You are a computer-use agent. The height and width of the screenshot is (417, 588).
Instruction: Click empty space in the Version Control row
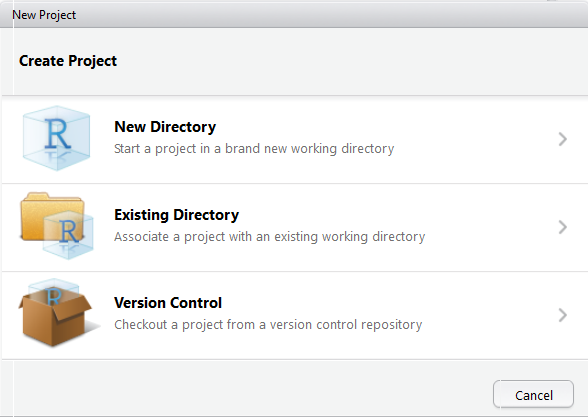(488, 315)
